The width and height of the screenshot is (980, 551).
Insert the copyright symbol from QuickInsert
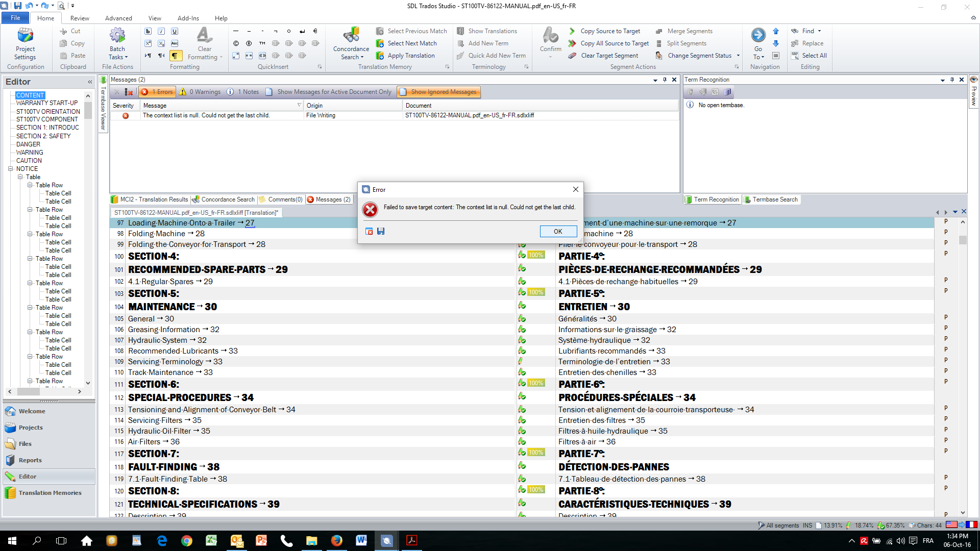tap(236, 43)
